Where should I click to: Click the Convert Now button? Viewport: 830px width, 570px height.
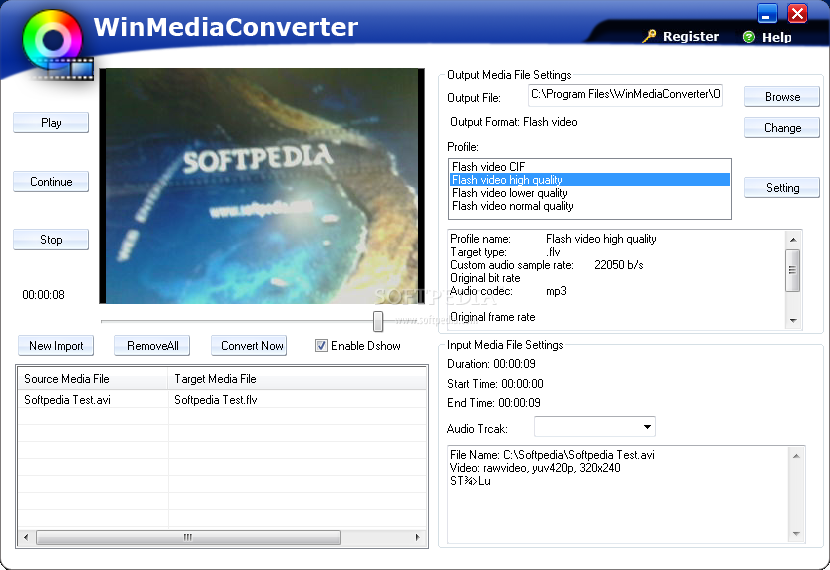click(249, 346)
